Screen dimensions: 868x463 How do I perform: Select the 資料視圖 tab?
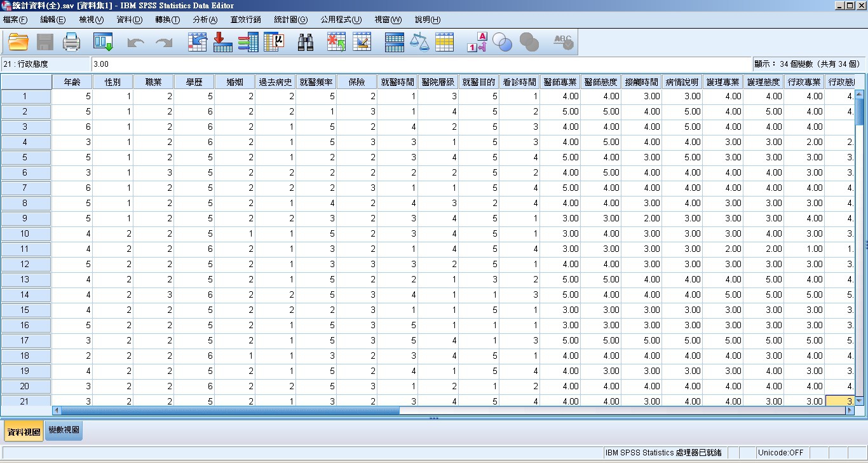(24, 432)
